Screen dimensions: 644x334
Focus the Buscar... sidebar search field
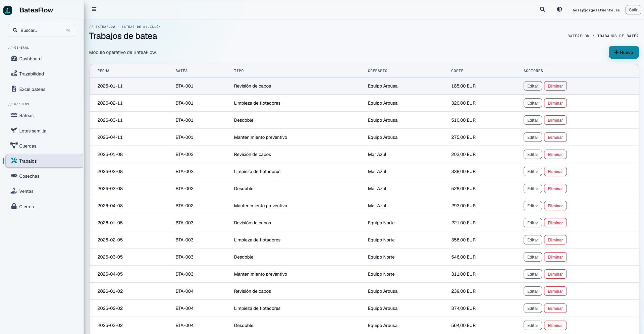click(42, 30)
